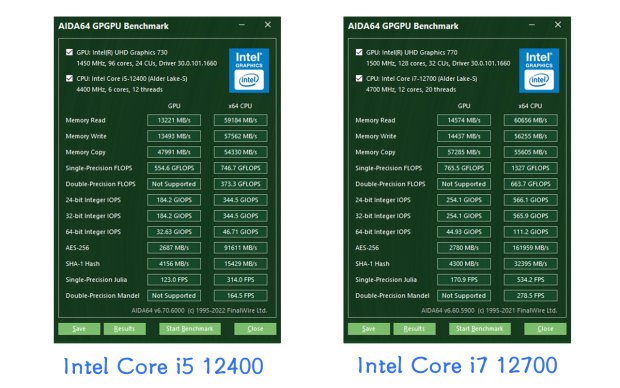Select Julia result 170.9 FPS

[464, 280]
